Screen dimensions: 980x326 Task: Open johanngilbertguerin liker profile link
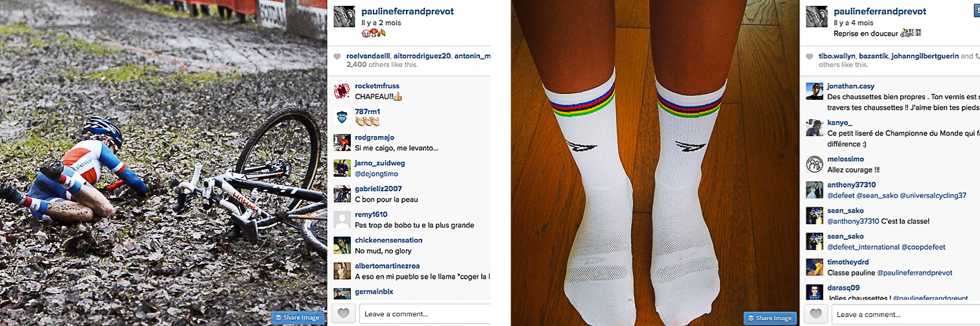(925, 56)
